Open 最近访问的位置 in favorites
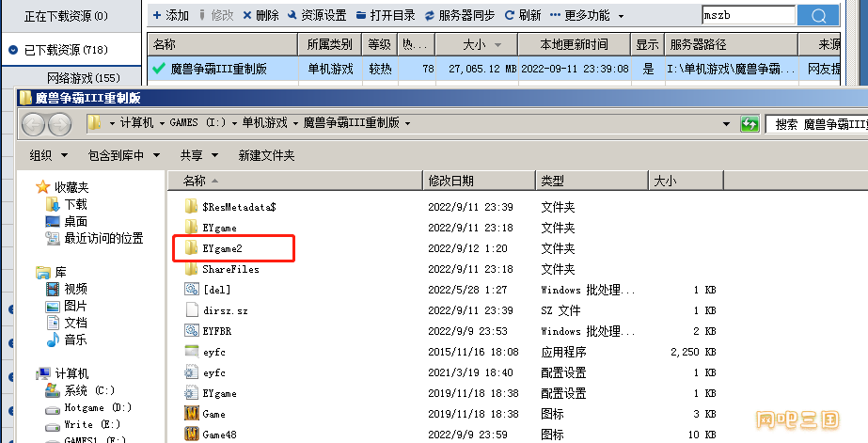 pos(103,238)
